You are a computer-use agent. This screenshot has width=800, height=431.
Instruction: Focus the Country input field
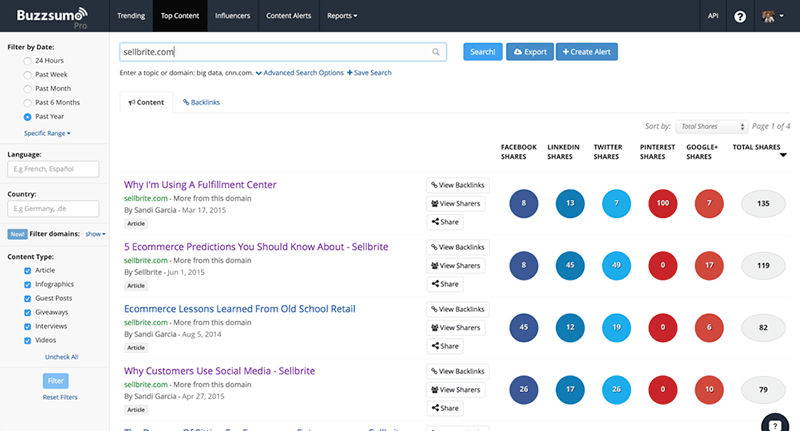tap(53, 209)
